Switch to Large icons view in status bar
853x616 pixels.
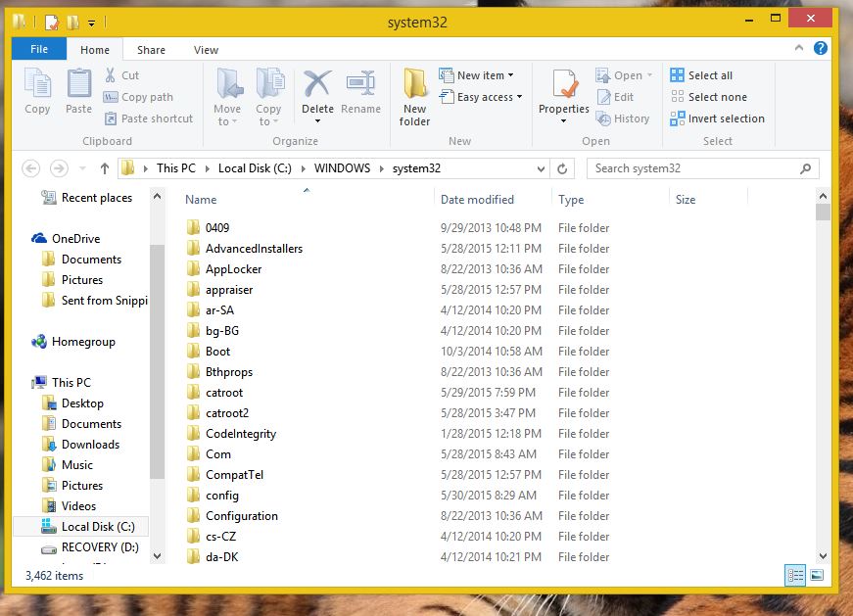tap(817, 575)
